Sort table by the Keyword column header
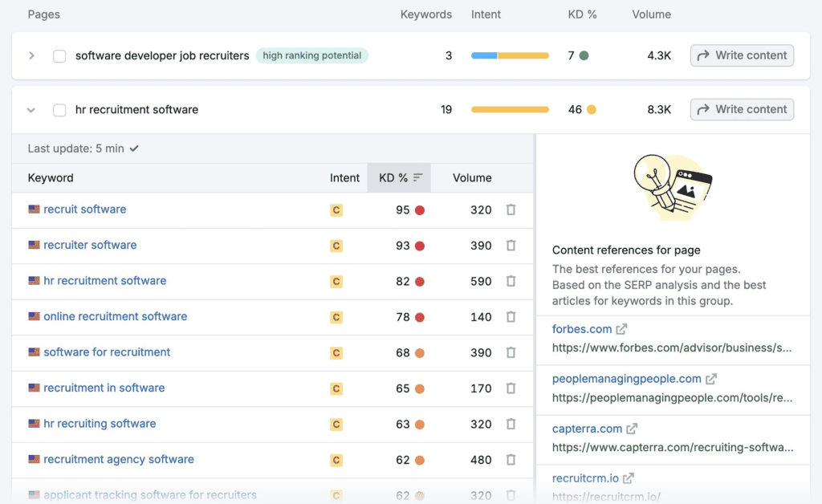Screen dimensions: 822x504 pos(51,178)
